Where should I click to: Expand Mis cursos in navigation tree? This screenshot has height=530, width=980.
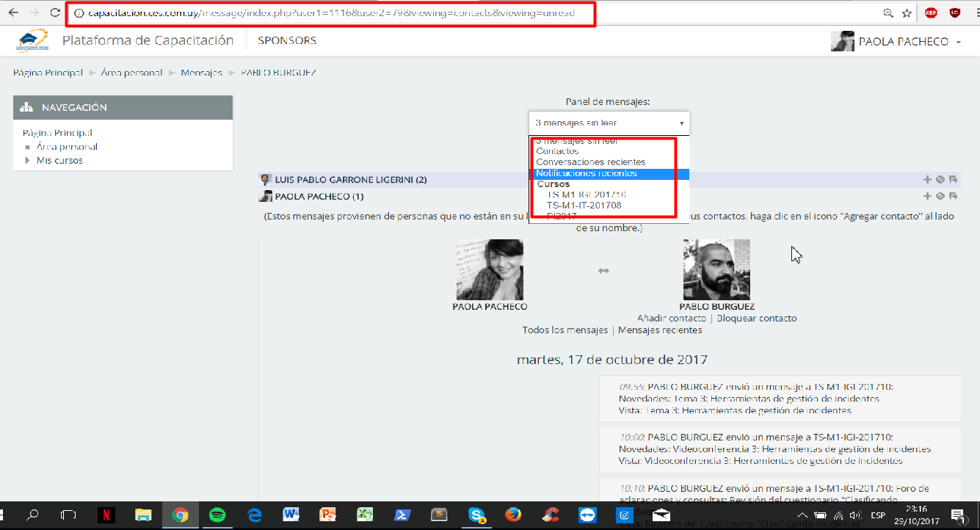click(x=27, y=160)
